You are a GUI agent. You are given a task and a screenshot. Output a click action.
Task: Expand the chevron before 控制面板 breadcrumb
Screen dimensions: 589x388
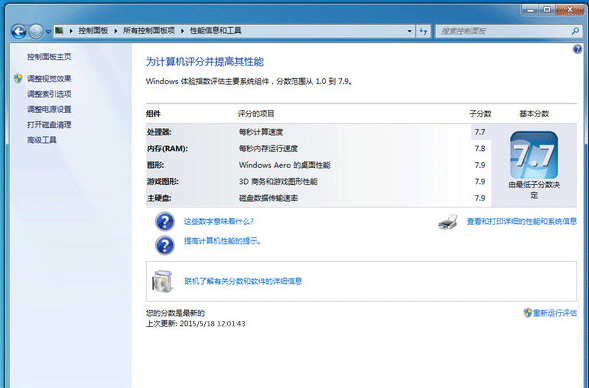click(71, 31)
